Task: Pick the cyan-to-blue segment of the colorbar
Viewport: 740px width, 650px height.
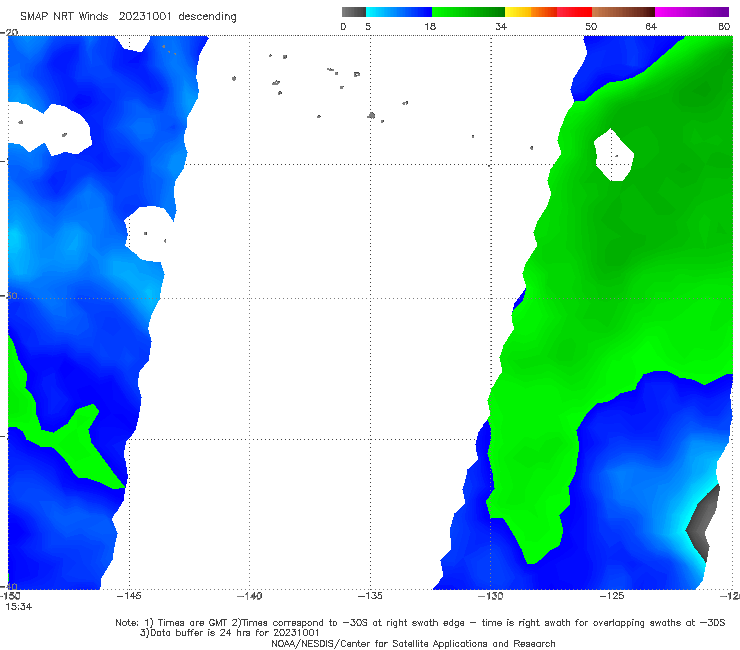Action: coord(399,12)
